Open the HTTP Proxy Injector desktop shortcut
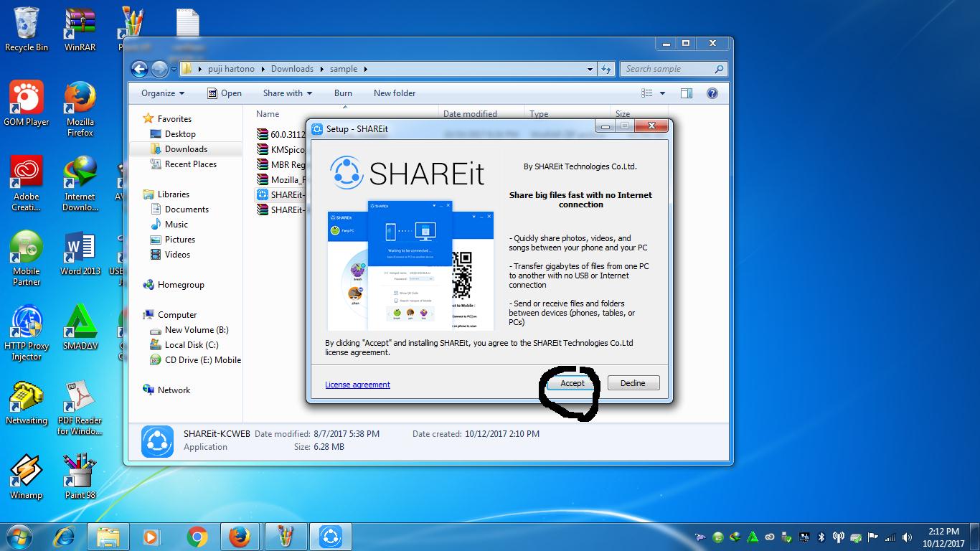The image size is (980, 551). click(27, 332)
